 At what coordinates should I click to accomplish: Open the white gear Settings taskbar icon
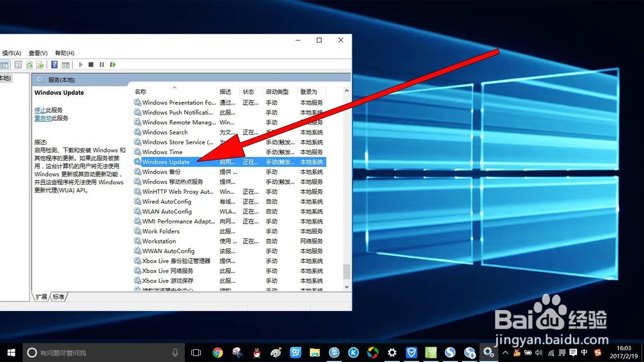coord(392,352)
